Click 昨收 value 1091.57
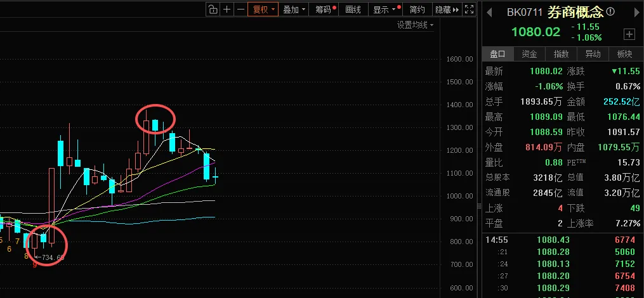This screenshot has height=298, width=644. click(x=624, y=132)
